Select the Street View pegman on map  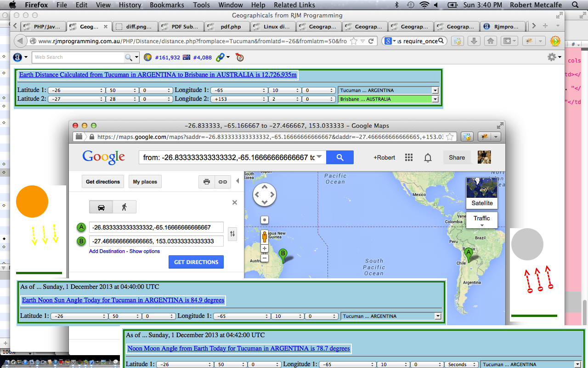265,237
